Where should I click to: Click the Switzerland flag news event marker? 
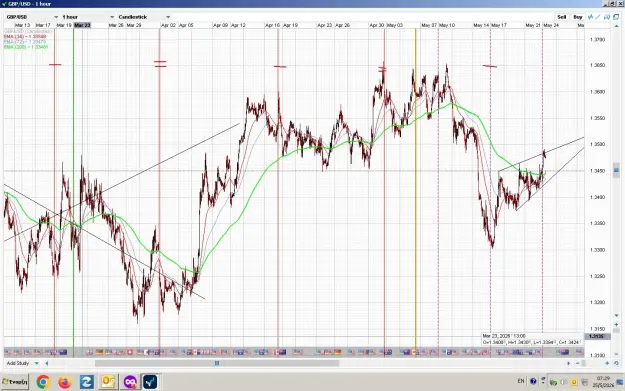coord(130,352)
